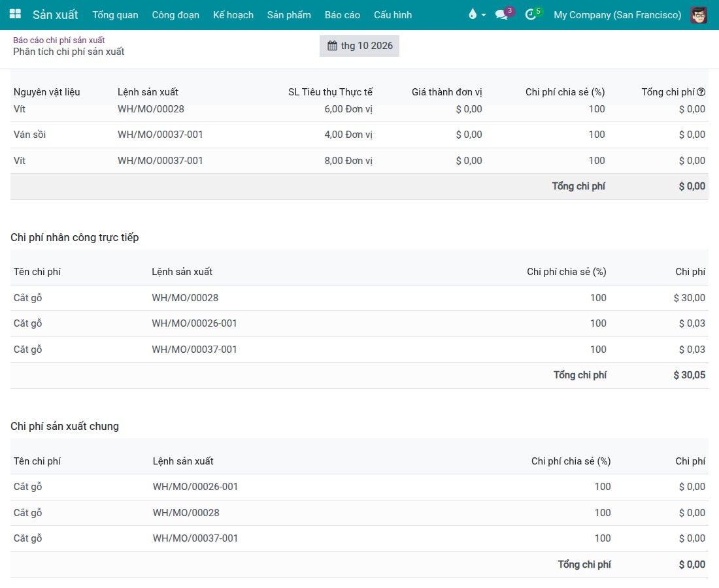Image resolution: width=719 pixels, height=588 pixels.
Task: Click the Chi phí sản xuất chung heading
Action: click(x=65, y=426)
